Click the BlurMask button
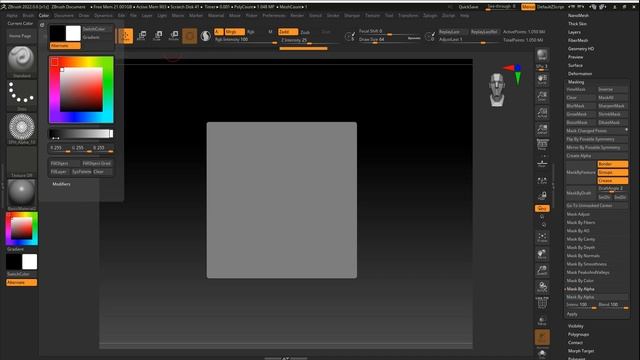Viewport: 640px width, 360px height. pyautogui.click(x=580, y=106)
